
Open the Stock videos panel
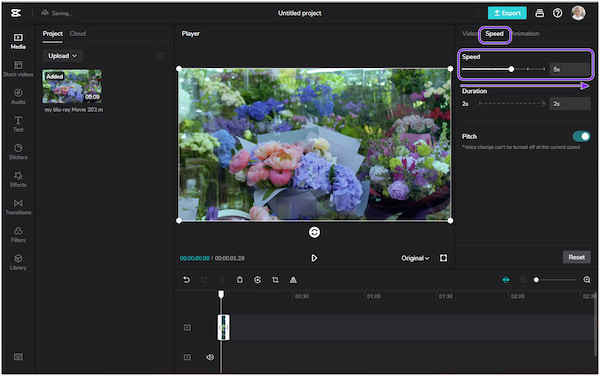pos(18,69)
